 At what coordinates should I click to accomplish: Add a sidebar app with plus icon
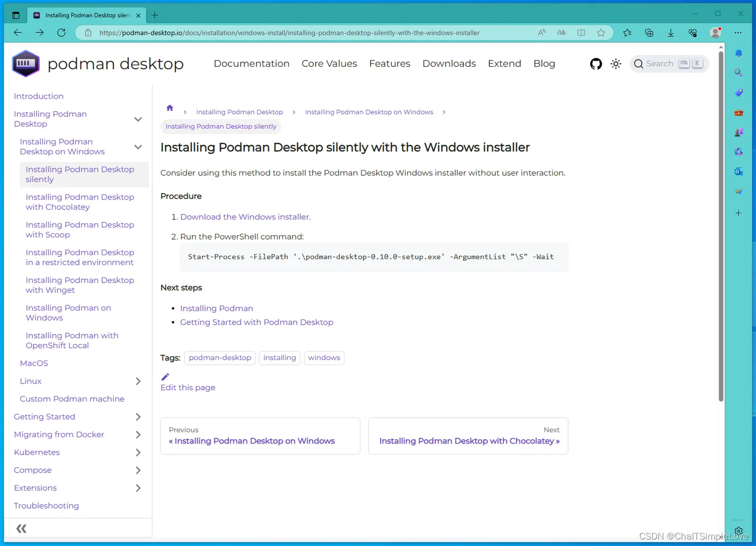pos(739,213)
